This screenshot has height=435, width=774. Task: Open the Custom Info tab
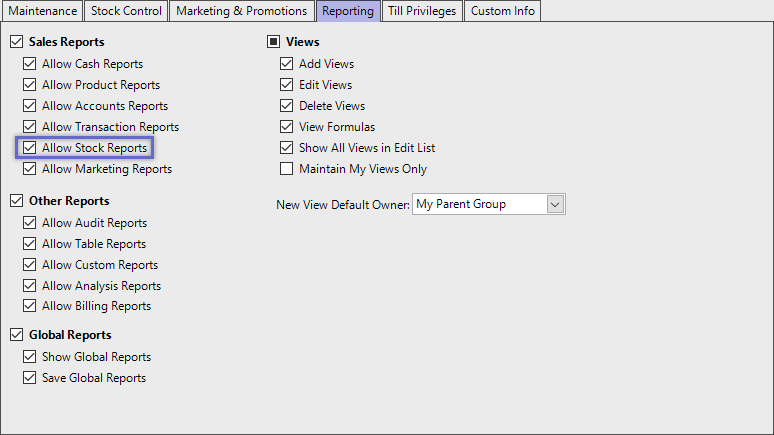[x=503, y=11]
